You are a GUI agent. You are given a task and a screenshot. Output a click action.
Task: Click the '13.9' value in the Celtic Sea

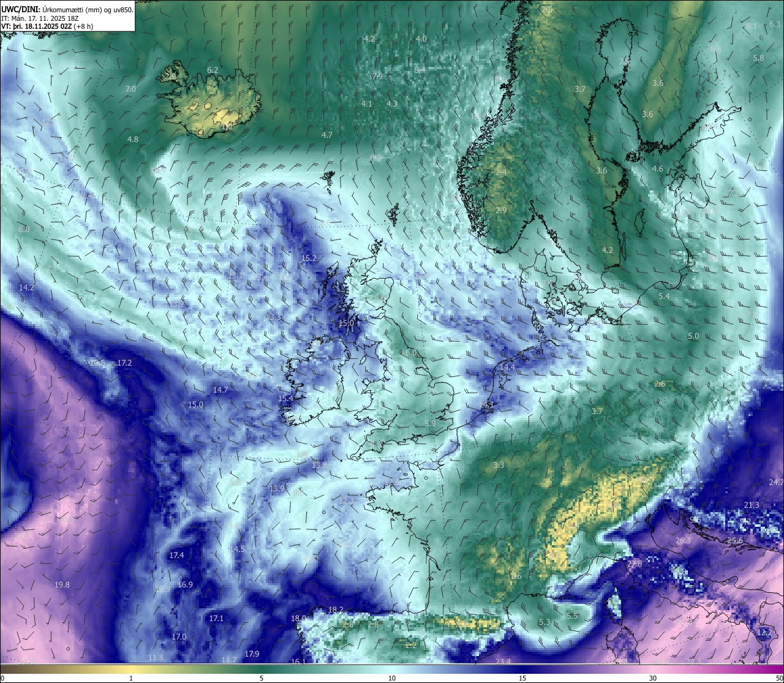coord(277,489)
